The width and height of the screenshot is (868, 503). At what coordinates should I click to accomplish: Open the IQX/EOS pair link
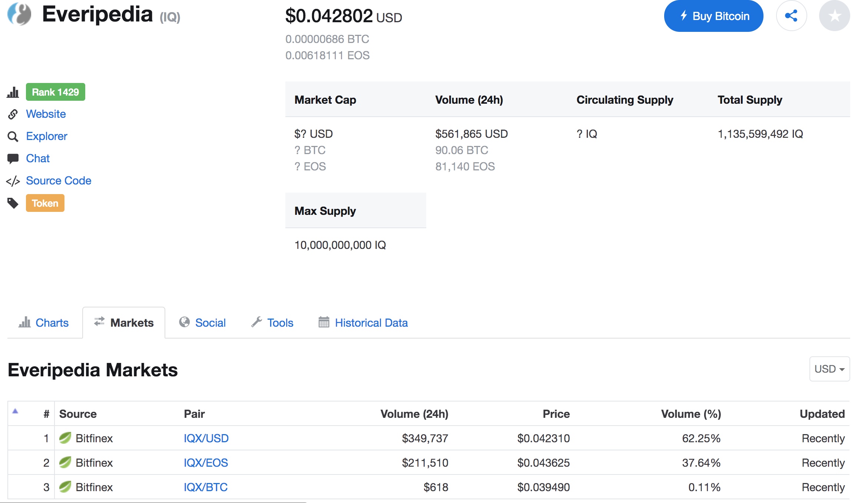point(206,463)
